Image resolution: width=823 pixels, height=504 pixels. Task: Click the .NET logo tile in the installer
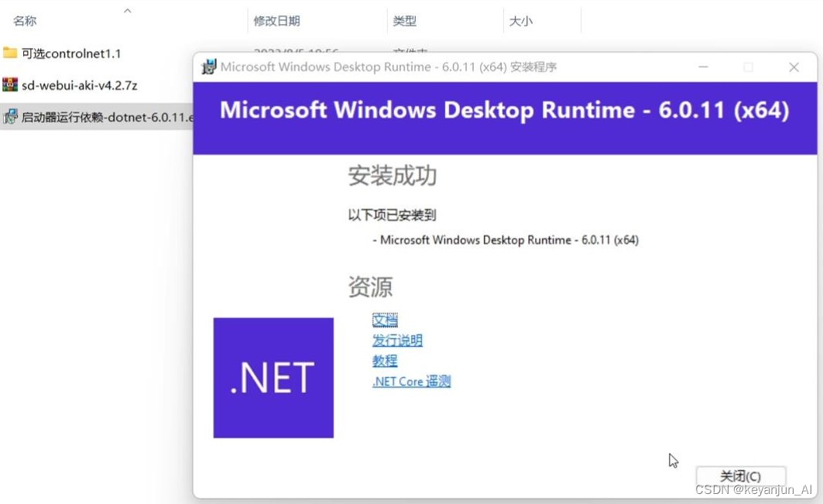pos(273,378)
